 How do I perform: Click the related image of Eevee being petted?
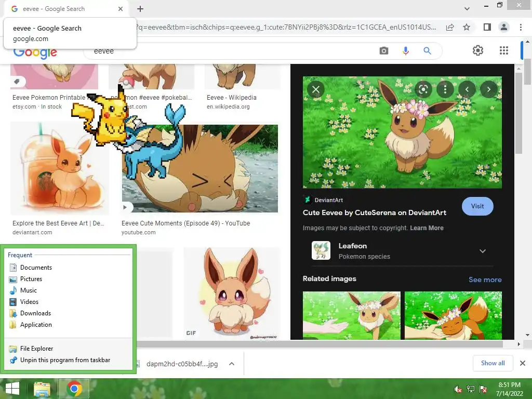pos(453,315)
